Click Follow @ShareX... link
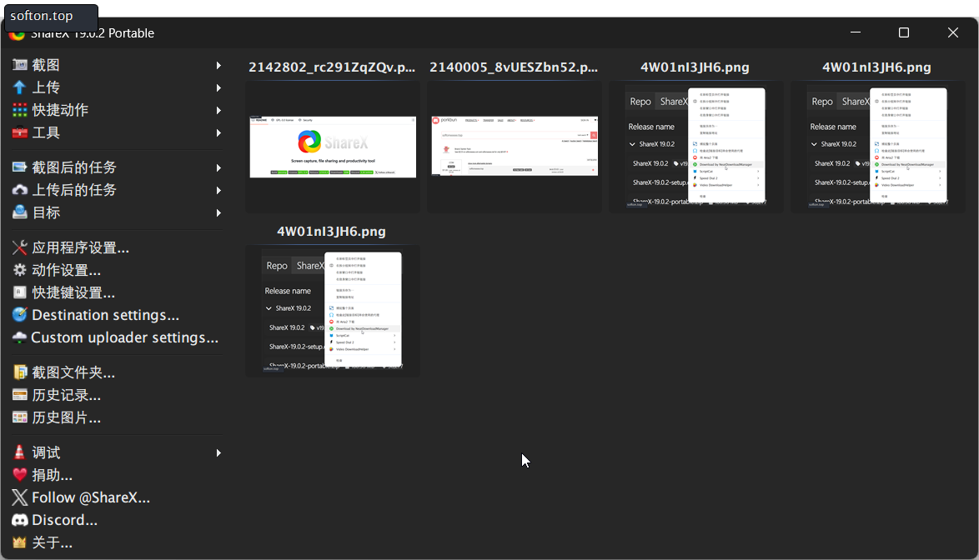 click(x=117, y=497)
